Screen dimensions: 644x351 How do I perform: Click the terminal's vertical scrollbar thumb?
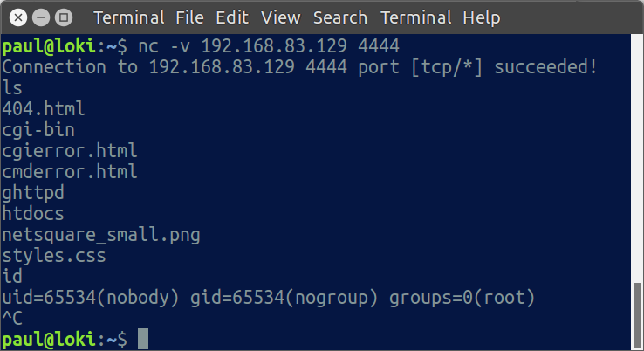tap(638, 316)
